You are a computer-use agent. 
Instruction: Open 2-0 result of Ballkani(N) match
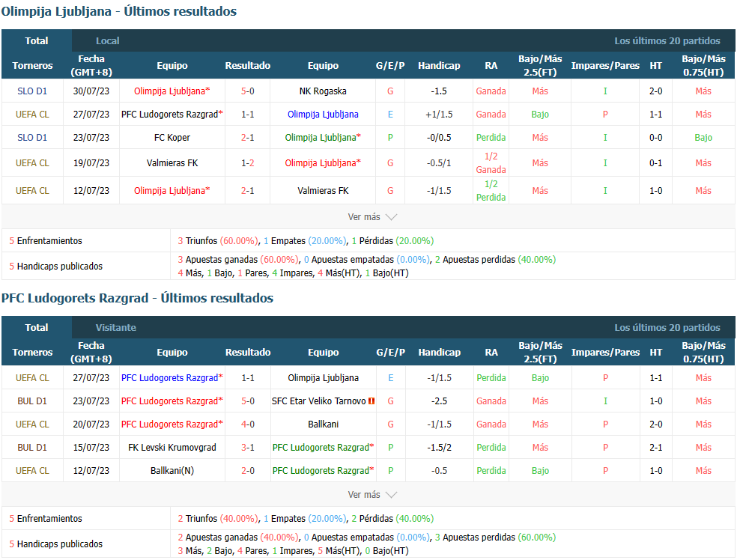coord(248,470)
